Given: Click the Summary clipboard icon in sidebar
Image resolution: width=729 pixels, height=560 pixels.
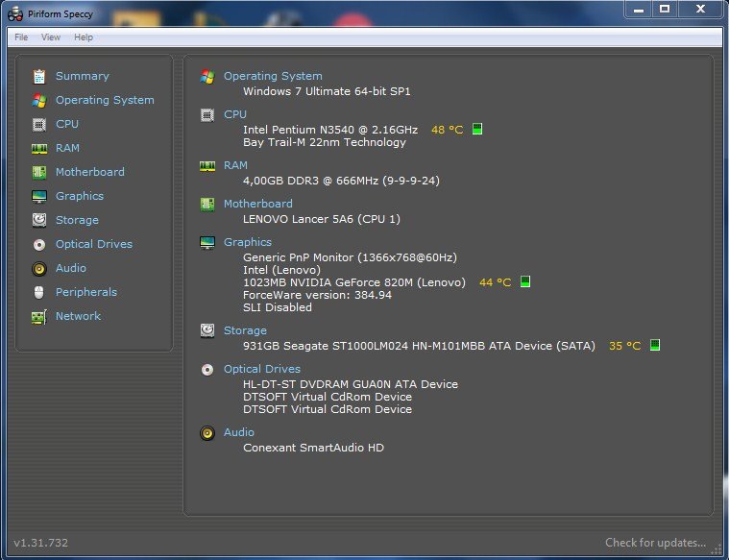Looking at the screenshot, I should tap(39, 76).
